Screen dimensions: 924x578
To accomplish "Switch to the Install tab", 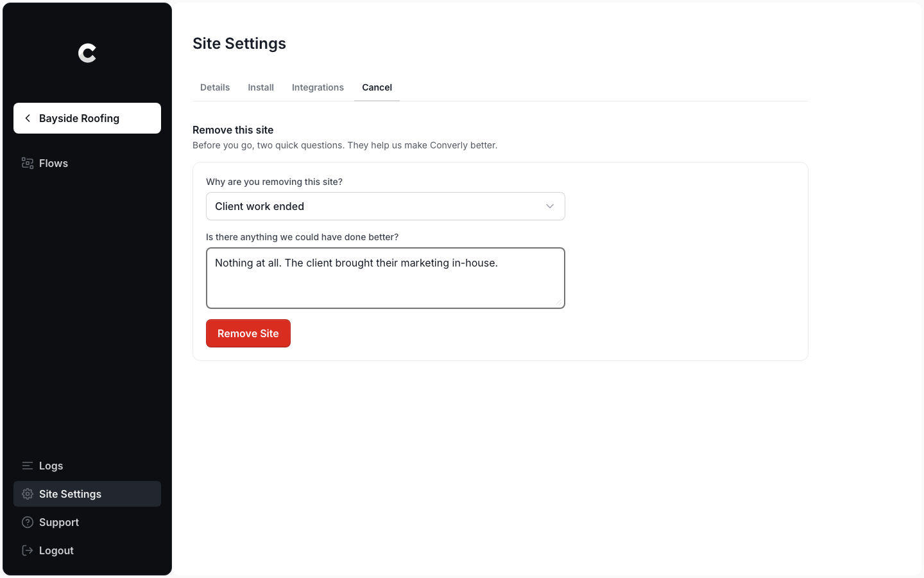I will coord(261,87).
